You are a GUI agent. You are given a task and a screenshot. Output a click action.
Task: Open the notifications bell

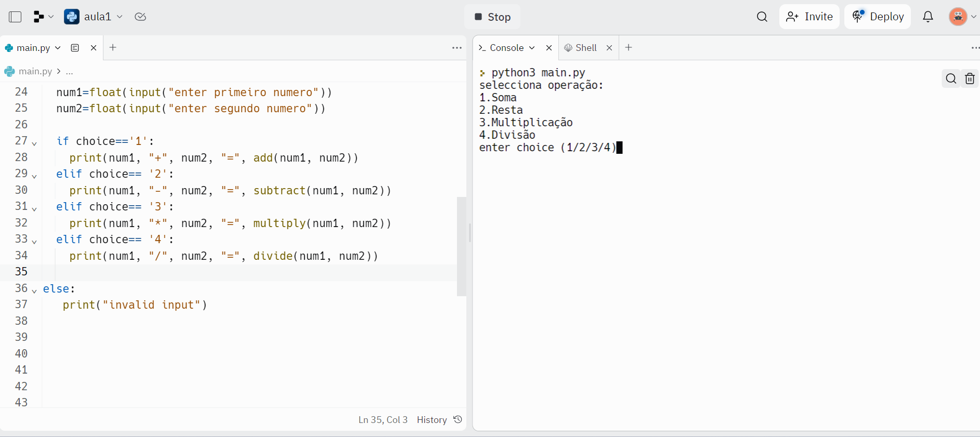[927, 17]
